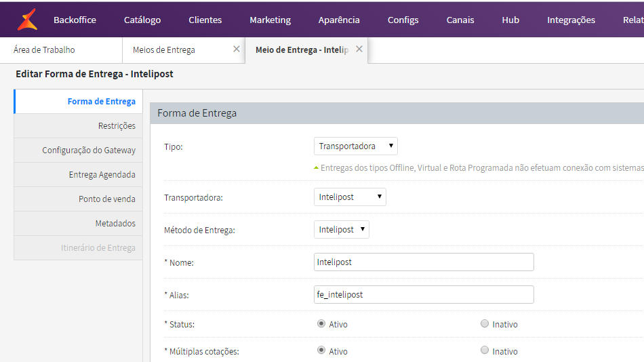Collapse the green hint arrow under Tipo

[x=317, y=168]
